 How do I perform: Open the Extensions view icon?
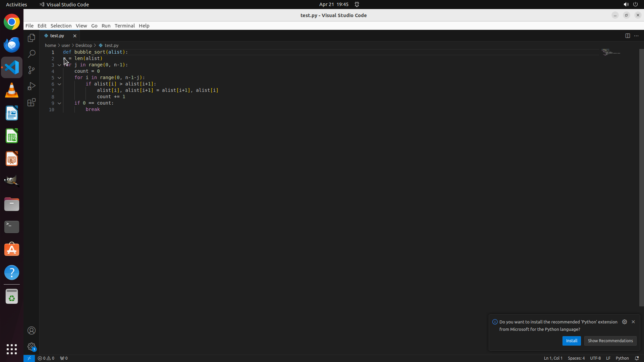tap(32, 102)
